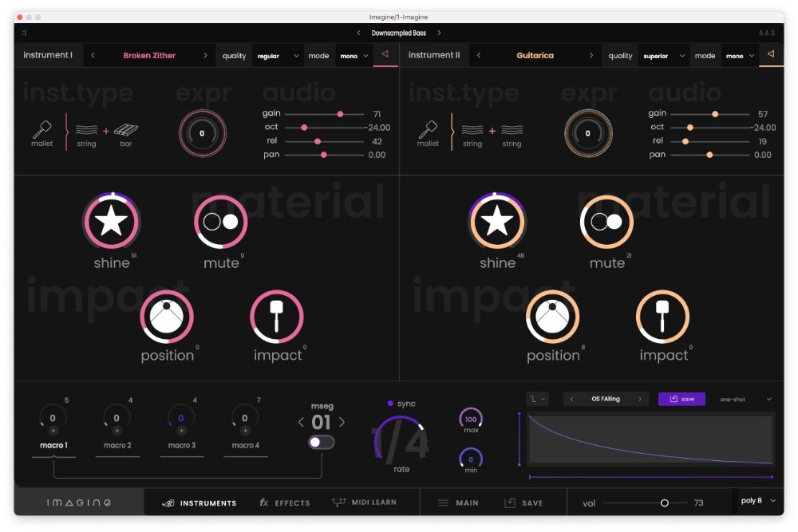
Task: Open instrument I quality dropdown showing regular
Action: (x=278, y=56)
